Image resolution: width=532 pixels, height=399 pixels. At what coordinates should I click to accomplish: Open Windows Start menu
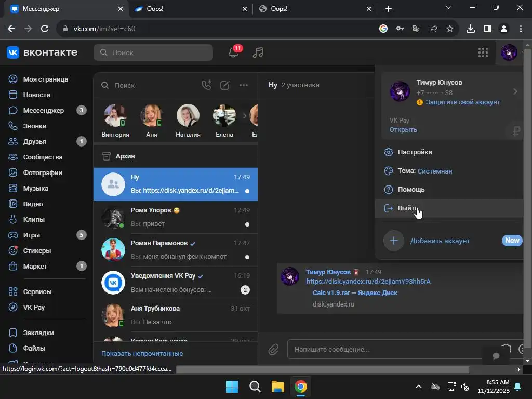[x=232, y=387]
